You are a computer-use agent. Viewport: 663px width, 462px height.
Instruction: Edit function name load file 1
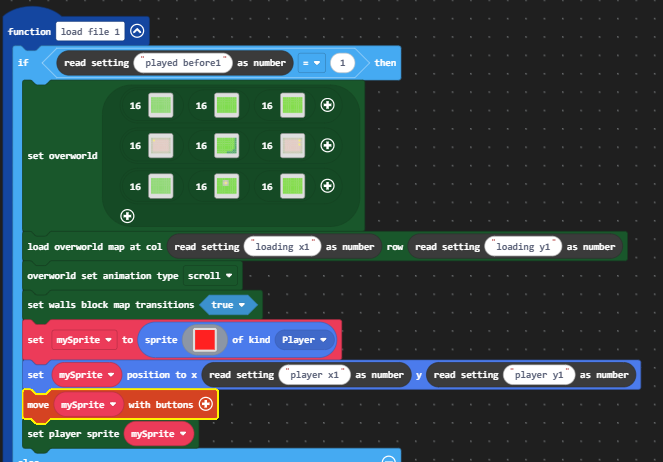pos(90,31)
